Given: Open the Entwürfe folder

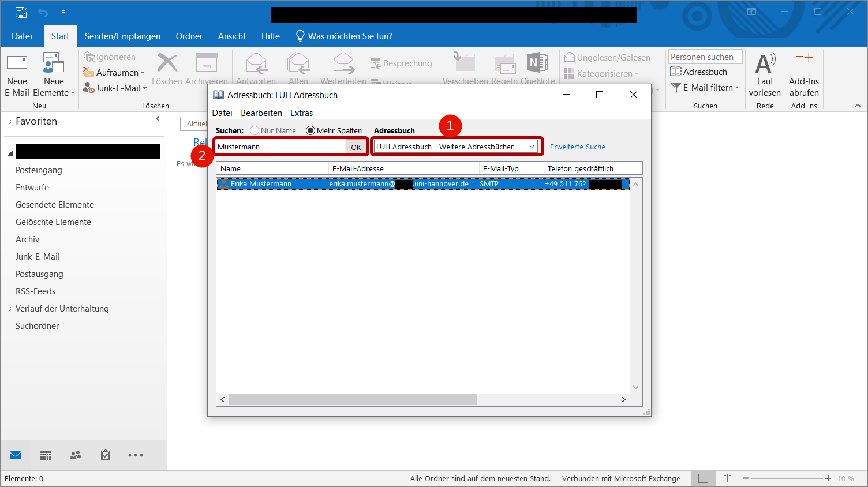Looking at the screenshot, I should 32,188.
